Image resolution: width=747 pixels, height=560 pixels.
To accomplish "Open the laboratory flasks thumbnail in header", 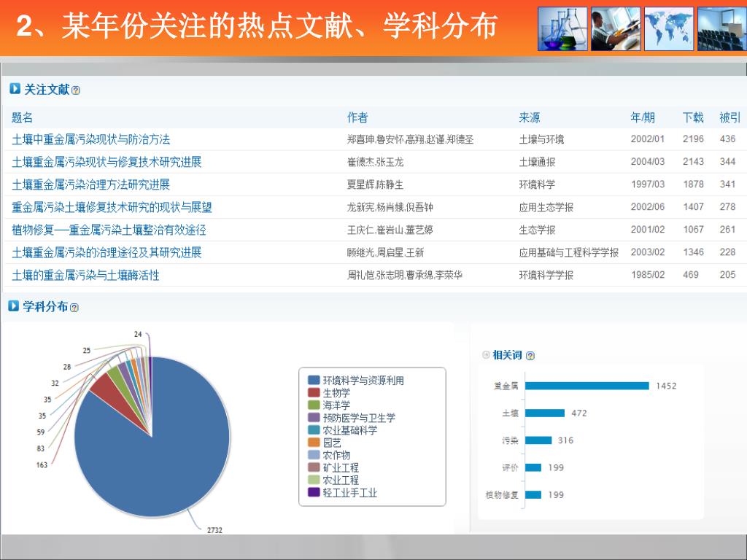I will pyautogui.click(x=562, y=28).
